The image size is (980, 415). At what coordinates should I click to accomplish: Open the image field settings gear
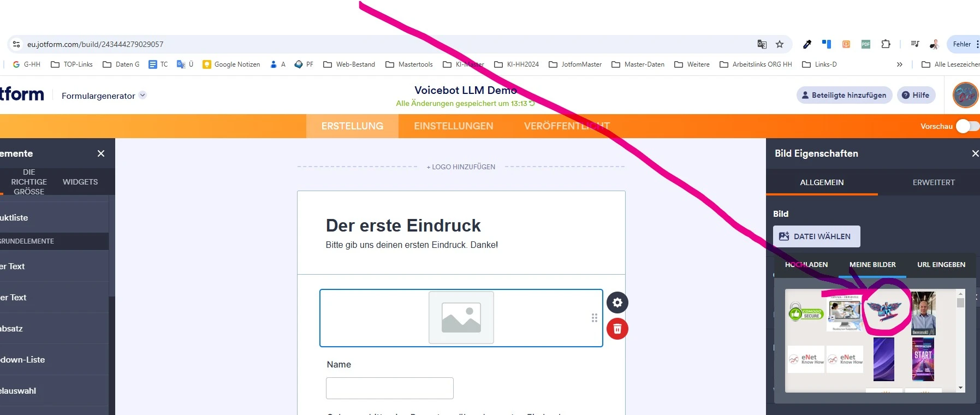click(617, 303)
